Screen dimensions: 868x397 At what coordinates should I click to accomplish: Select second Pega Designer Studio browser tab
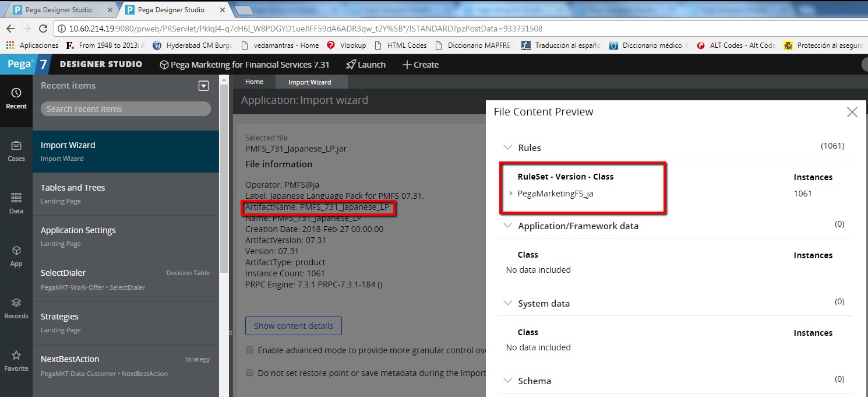pyautogui.click(x=171, y=10)
